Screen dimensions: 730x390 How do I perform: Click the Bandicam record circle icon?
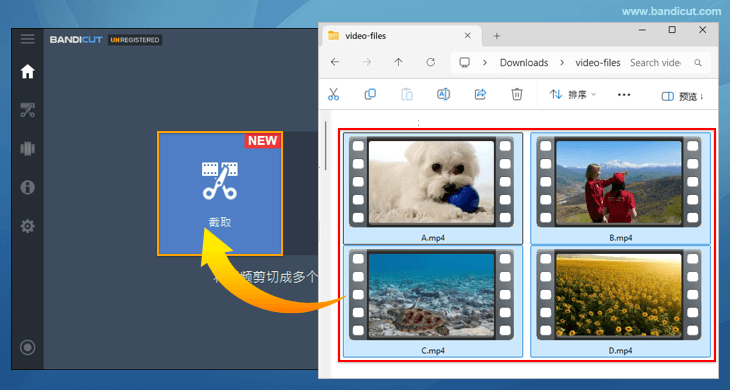click(x=27, y=347)
